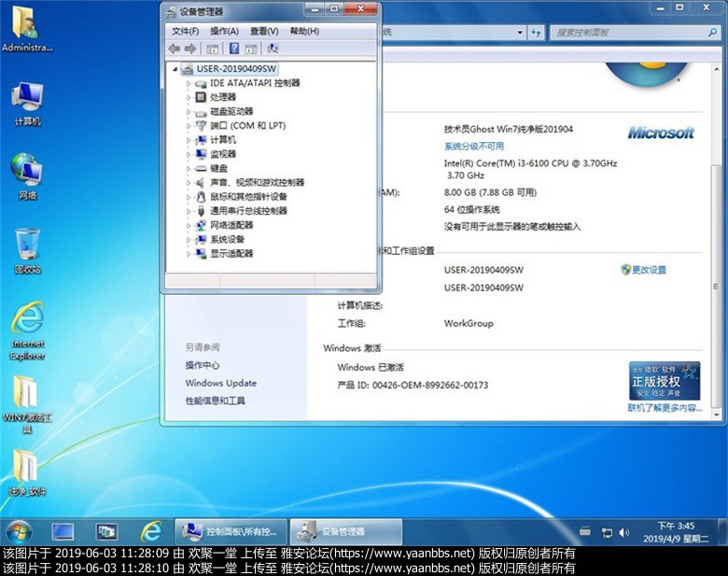Screen dimensions: 728x576
Task: Select 鼠标和其他指针设备 category
Action: pos(248,196)
